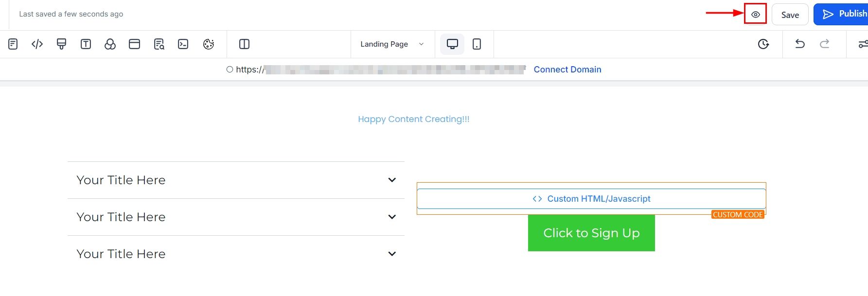Viewport: 868px width, 296px height.
Task: Click the Save button
Action: pos(790,15)
